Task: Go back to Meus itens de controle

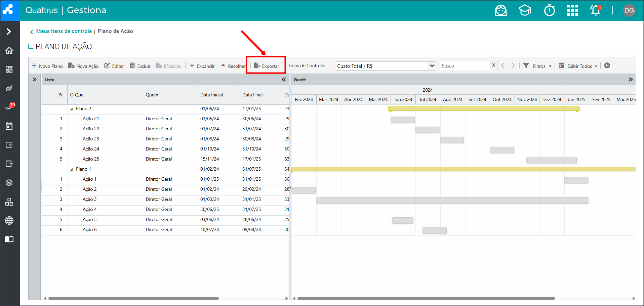Action: [64, 31]
